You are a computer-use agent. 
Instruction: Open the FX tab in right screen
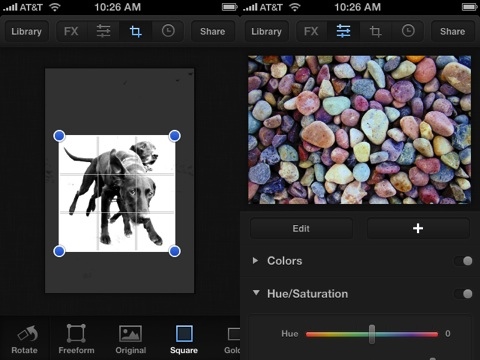311,31
